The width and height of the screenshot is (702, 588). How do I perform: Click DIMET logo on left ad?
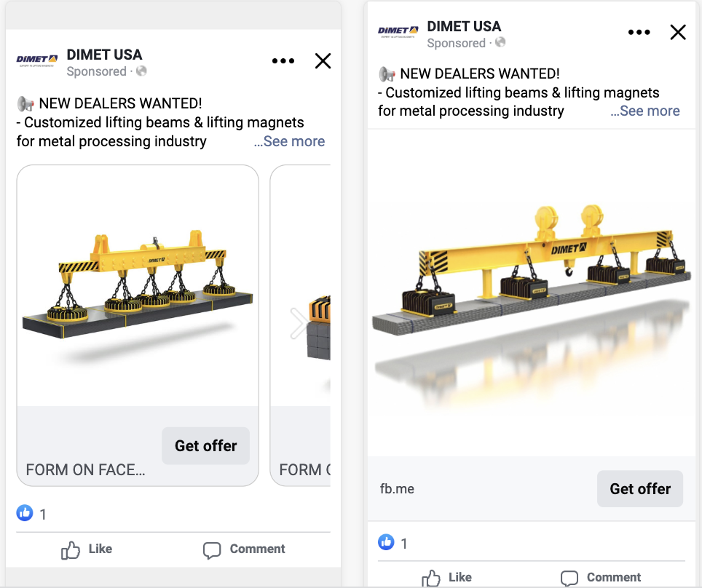coord(36,60)
